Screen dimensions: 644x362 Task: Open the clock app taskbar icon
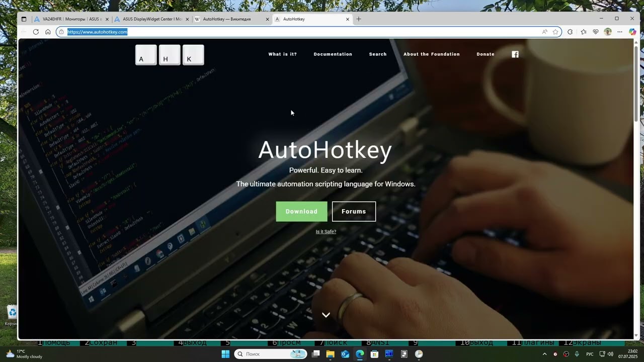click(419, 354)
